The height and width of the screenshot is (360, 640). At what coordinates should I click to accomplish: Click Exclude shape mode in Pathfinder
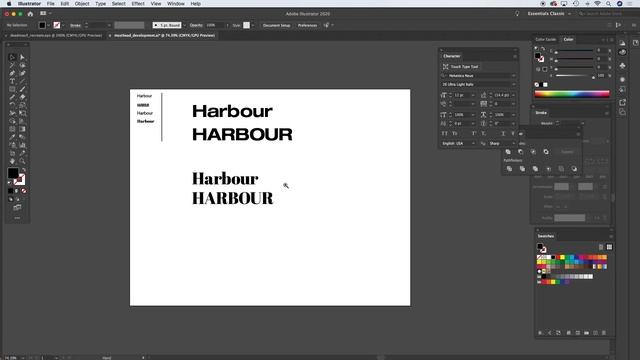click(546, 152)
